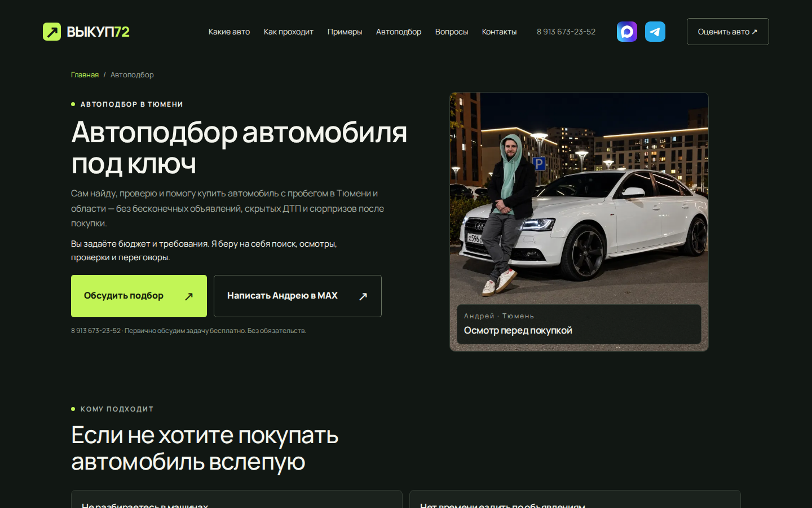Click the green arrow logo icon

click(x=52, y=32)
